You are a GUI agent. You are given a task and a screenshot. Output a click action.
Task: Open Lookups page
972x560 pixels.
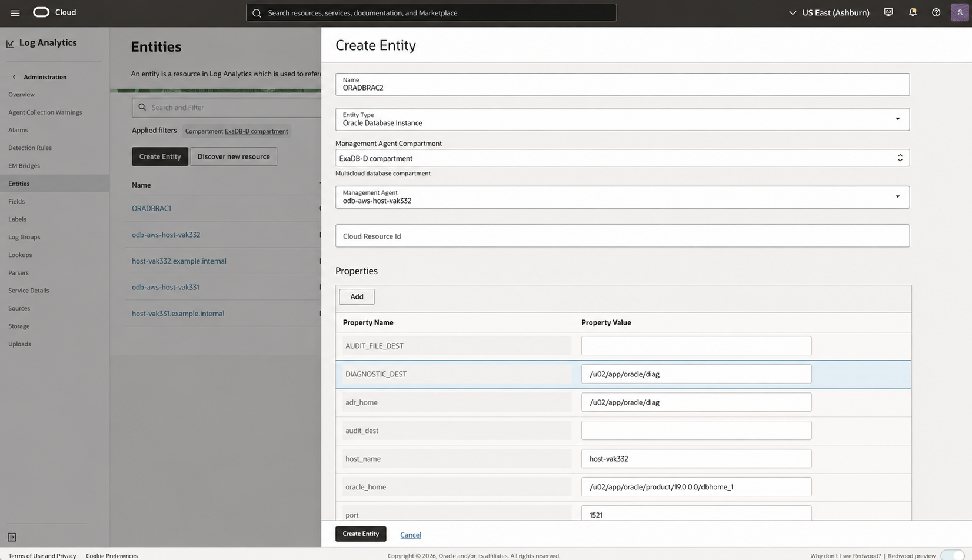tap(20, 255)
